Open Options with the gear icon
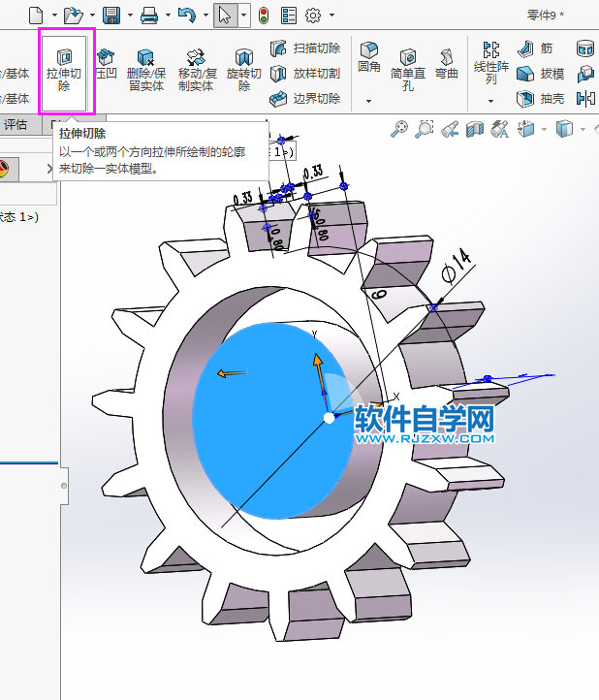599x700 pixels. click(313, 16)
